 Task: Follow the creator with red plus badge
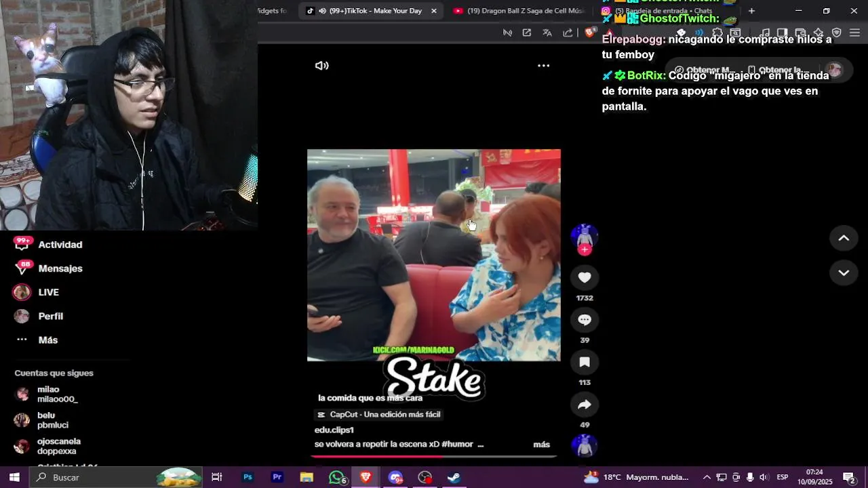[585, 250]
